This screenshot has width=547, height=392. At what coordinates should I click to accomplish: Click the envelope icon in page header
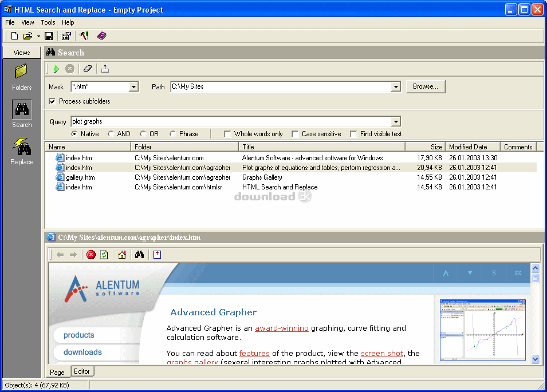pyautogui.click(x=518, y=273)
